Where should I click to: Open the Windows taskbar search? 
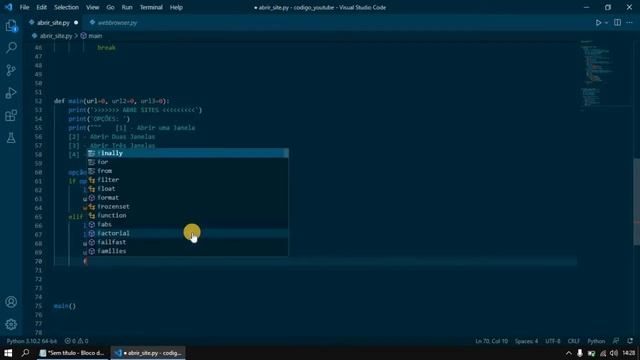coord(25,353)
